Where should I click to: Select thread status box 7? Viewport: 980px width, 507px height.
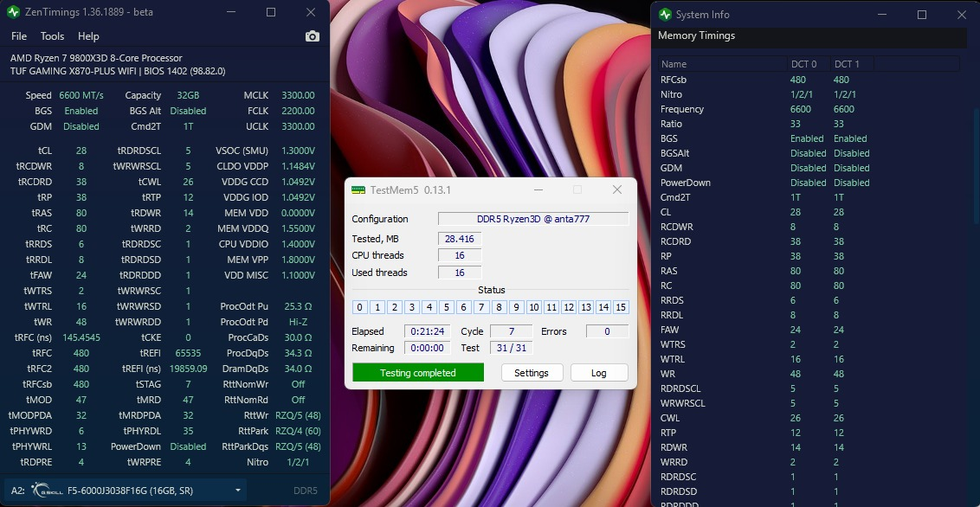(x=481, y=307)
